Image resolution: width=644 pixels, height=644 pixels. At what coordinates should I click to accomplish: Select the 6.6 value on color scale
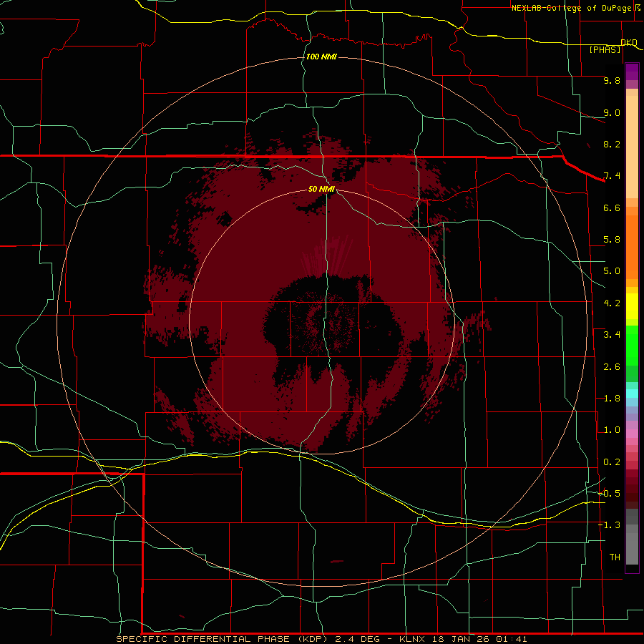coord(612,208)
